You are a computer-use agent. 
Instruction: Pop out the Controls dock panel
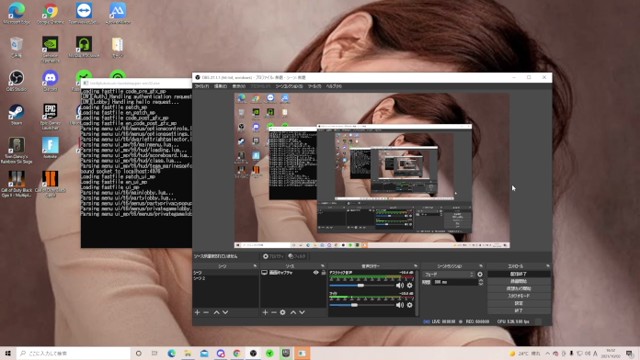pos(548,266)
